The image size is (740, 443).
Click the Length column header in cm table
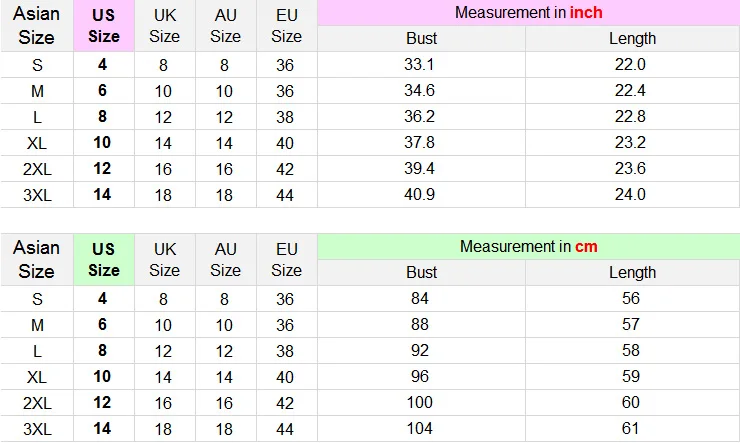click(632, 272)
